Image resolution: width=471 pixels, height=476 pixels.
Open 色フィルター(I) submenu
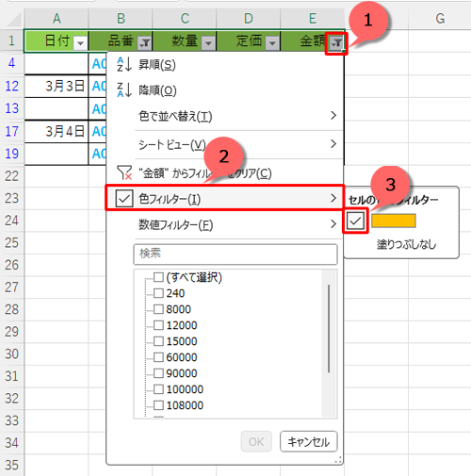click(224, 198)
